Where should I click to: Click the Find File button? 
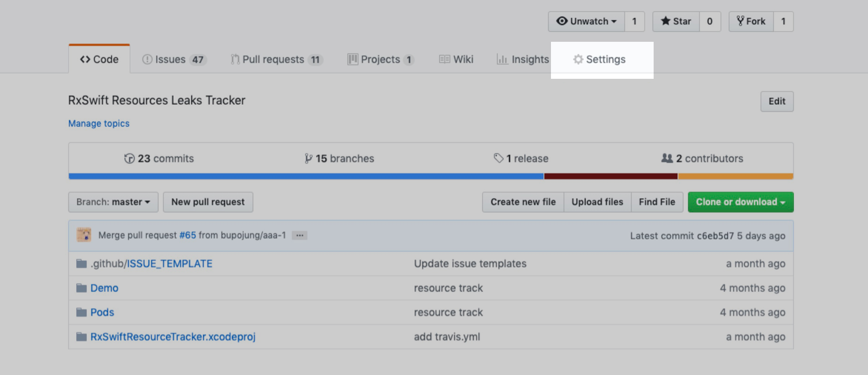point(657,202)
